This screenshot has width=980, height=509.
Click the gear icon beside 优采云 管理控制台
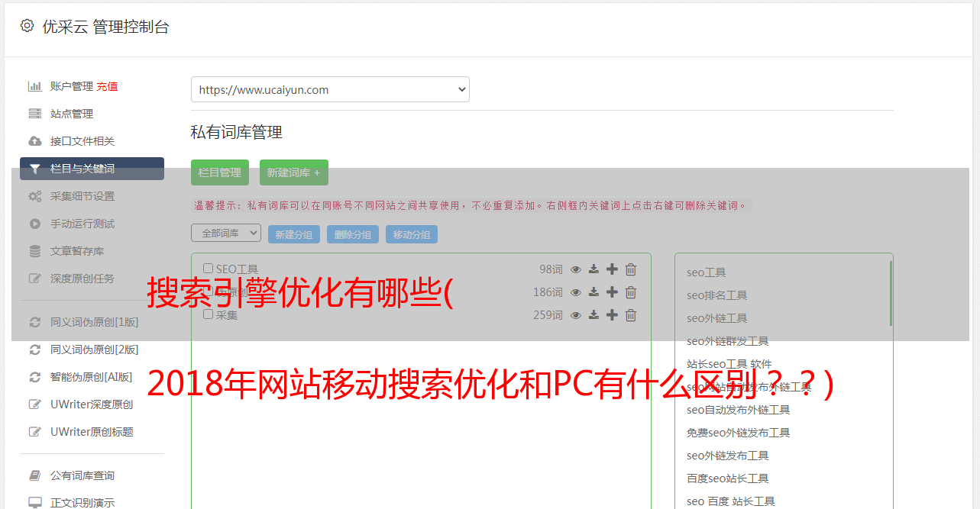[27, 26]
